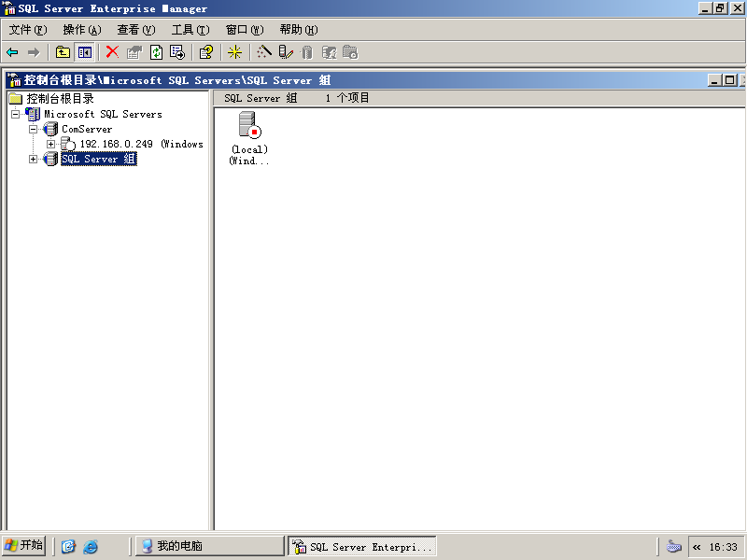747x560 pixels.
Task: Click SQL Server Enterprise Manager taskbar button
Action: coord(362,546)
